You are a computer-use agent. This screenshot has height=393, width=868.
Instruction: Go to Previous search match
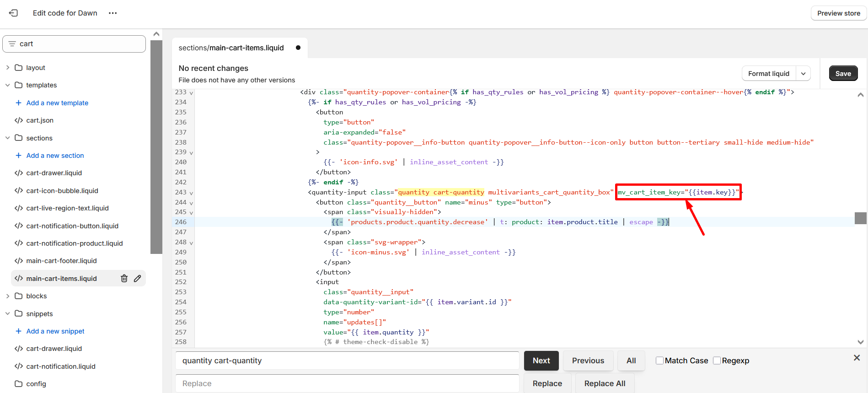588,361
